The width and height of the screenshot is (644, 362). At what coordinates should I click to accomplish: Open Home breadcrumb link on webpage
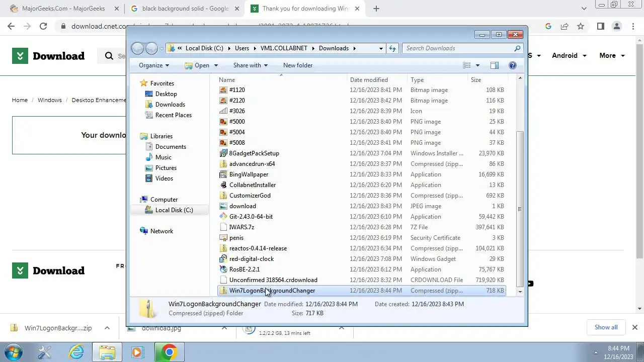20,100
